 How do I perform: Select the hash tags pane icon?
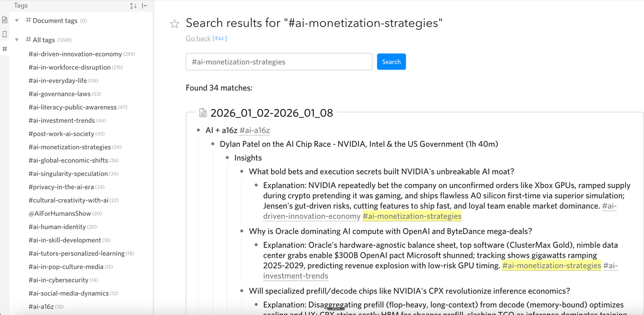pos(5,49)
